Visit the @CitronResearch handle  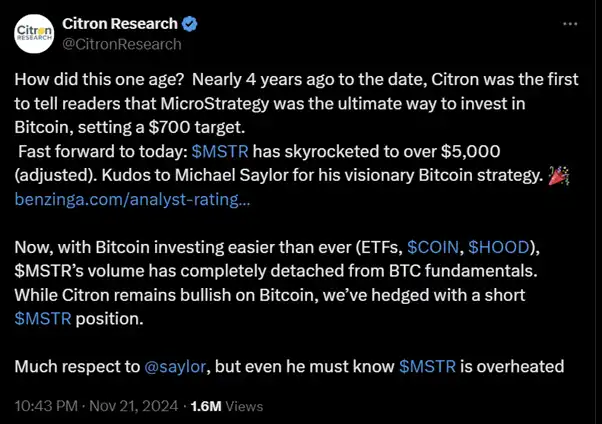point(121,43)
